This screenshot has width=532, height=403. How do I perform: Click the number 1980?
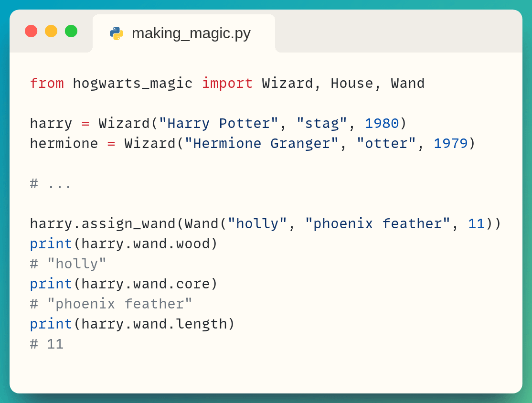(x=382, y=124)
